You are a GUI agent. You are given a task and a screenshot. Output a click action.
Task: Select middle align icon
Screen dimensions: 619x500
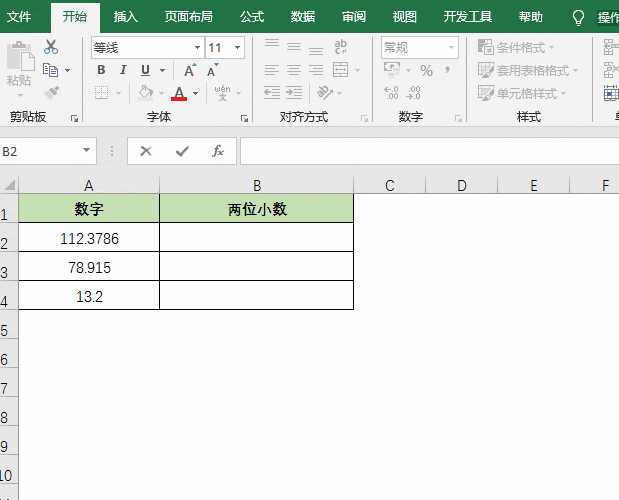[x=294, y=47]
